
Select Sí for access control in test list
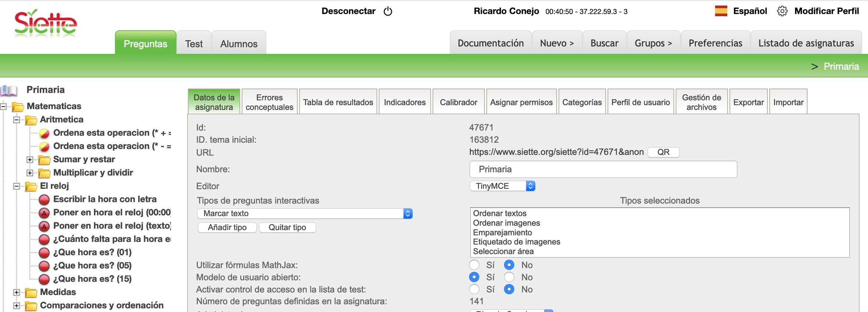(474, 290)
